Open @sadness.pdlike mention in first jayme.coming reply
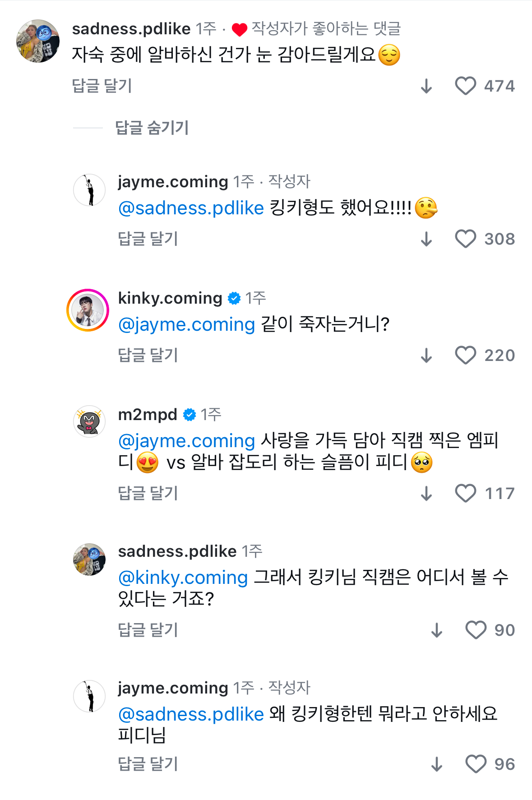 [191, 208]
